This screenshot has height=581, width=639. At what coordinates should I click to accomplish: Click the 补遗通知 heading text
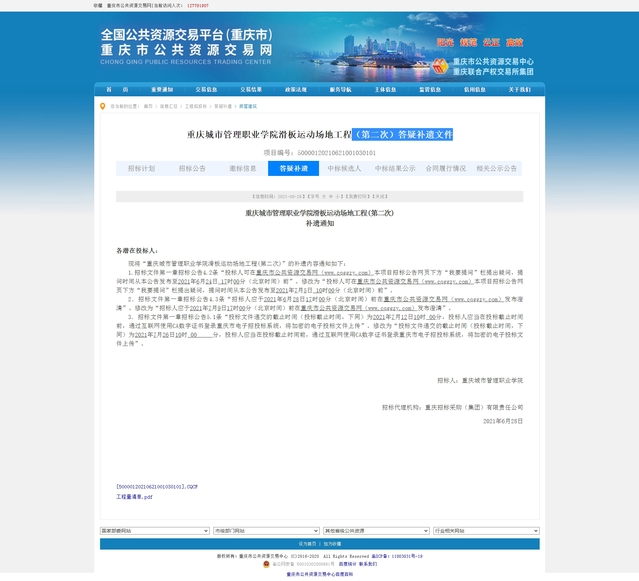[x=320, y=223]
